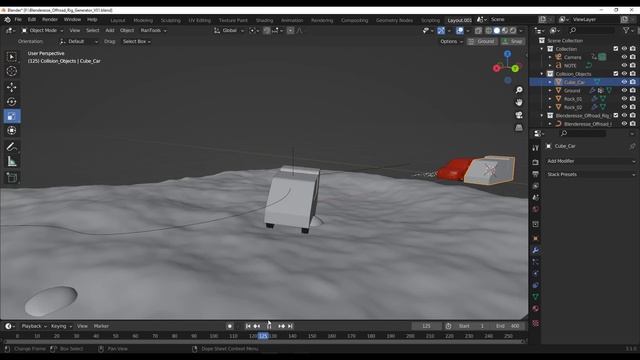This screenshot has width=640, height=360.
Task: Open the Stack Presets dropdown
Action: click(590, 174)
